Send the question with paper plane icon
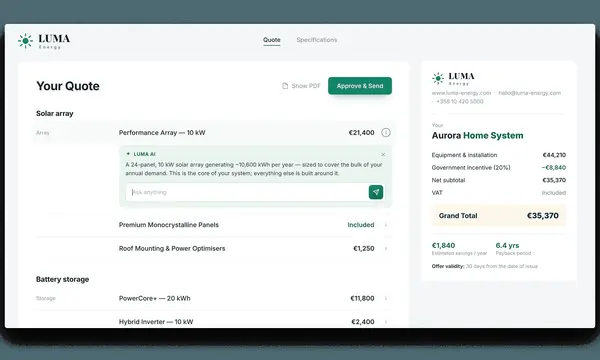This screenshot has height=360, width=600. coord(376,192)
